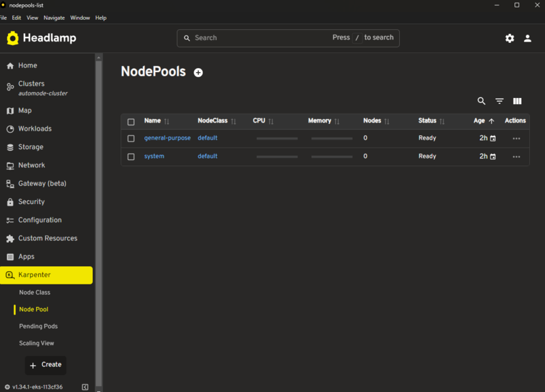Go to Node Class submenu item
Screen dimensions: 545x392
click(35, 293)
